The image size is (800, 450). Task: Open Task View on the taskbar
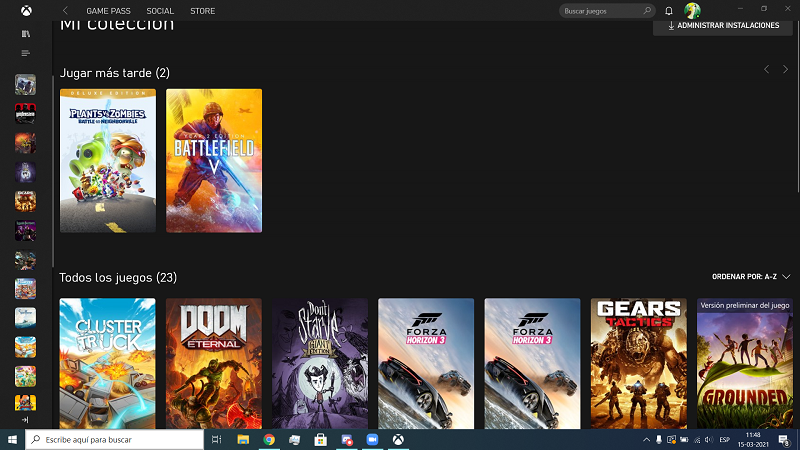click(x=216, y=439)
